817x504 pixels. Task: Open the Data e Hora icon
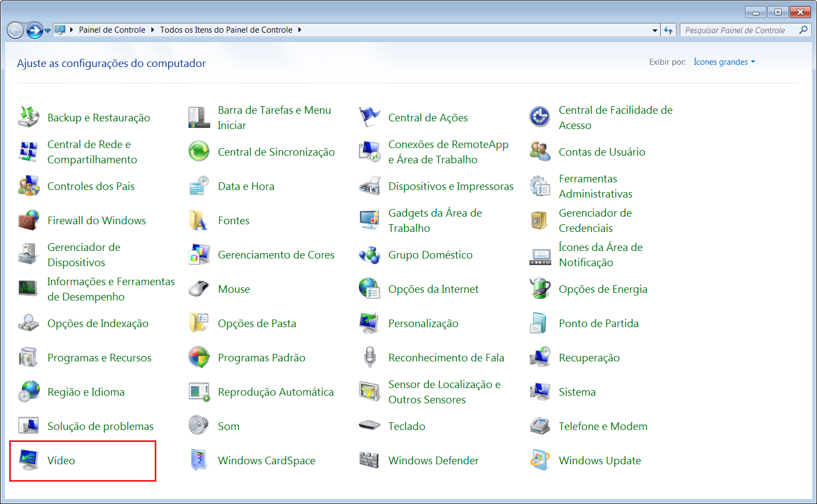point(199,186)
